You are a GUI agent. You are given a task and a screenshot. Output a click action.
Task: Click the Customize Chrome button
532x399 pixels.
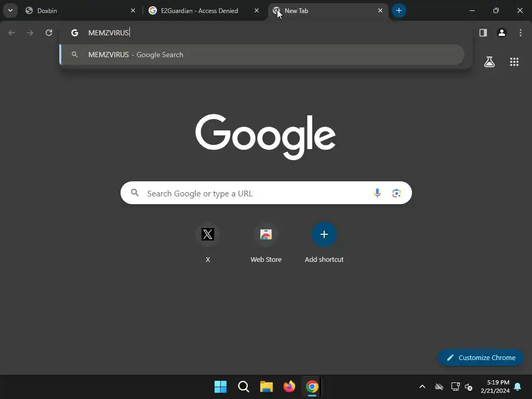481,357
